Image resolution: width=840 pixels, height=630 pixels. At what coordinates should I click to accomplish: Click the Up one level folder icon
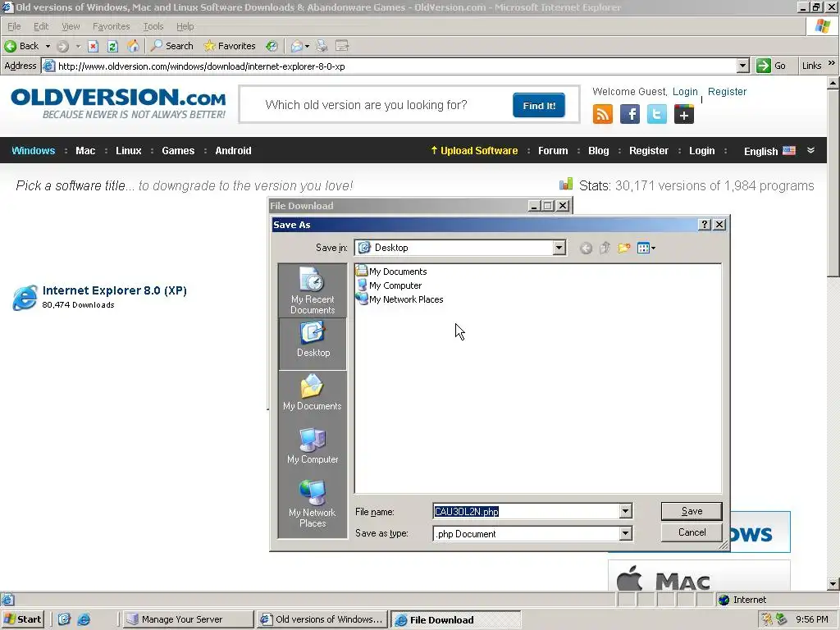605,248
